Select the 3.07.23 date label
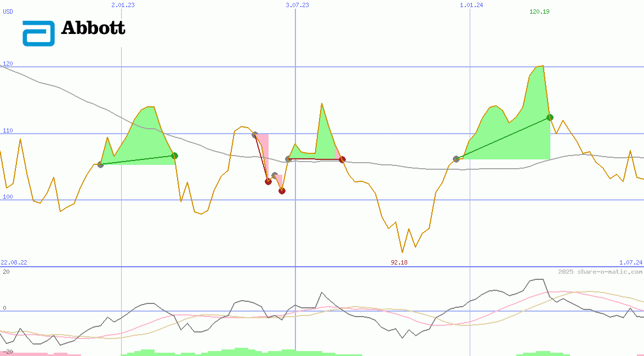644x356 pixels. click(298, 5)
